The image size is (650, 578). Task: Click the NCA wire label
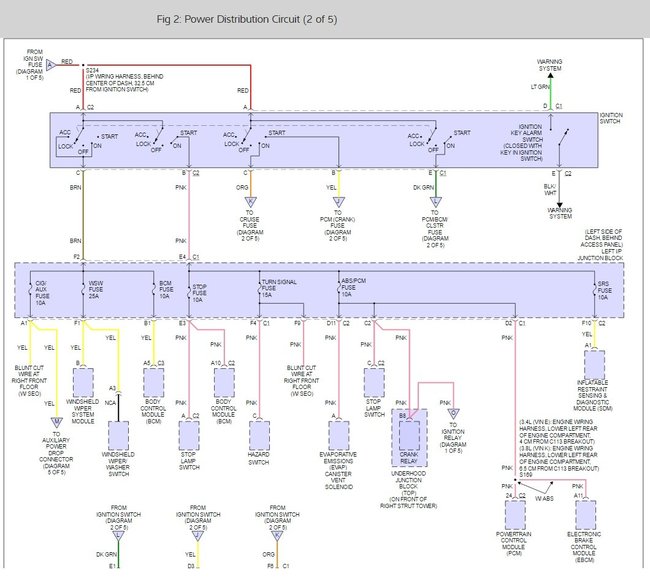(x=110, y=403)
